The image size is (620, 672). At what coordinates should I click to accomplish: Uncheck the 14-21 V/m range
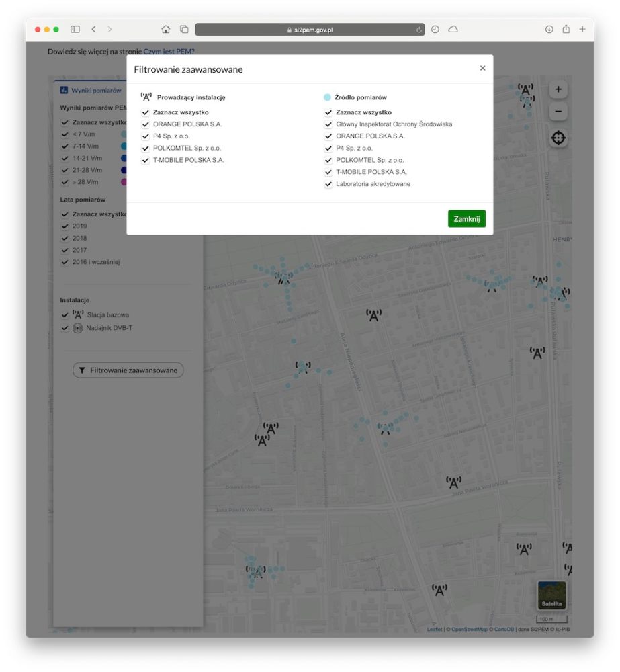click(x=64, y=159)
